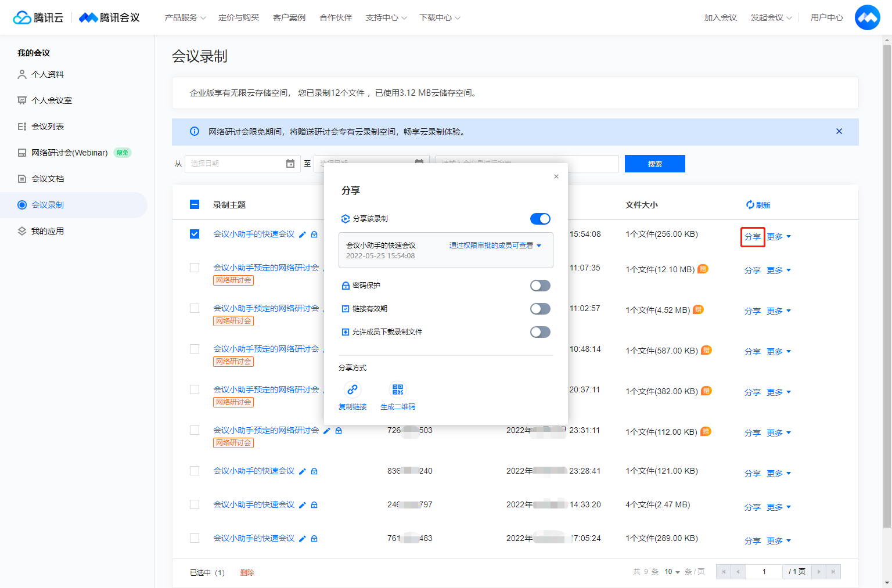892x588 pixels.
Task: Click 分享 for 289.00 KB file row
Action: 753,541
